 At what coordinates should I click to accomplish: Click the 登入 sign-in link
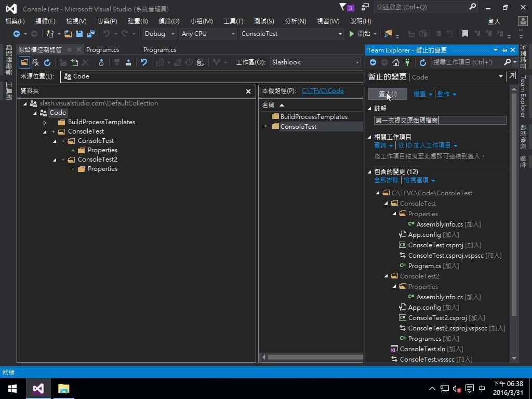click(x=494, y=21)
